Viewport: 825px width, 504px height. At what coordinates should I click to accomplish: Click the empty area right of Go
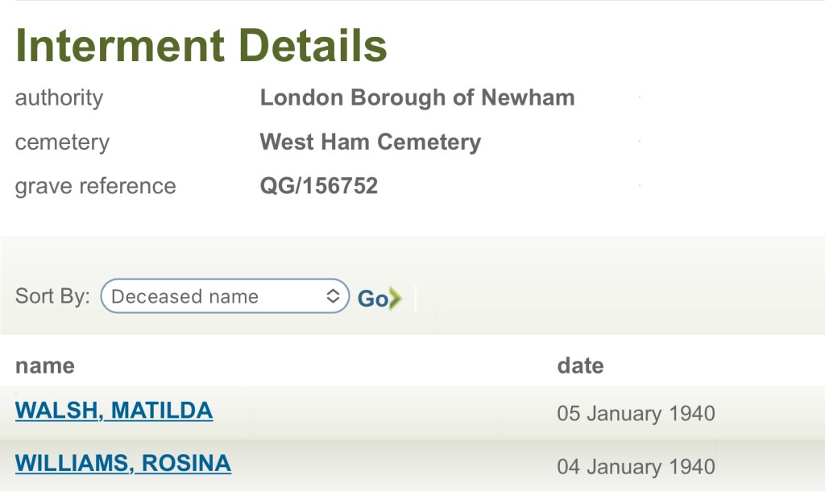(612, 298)
